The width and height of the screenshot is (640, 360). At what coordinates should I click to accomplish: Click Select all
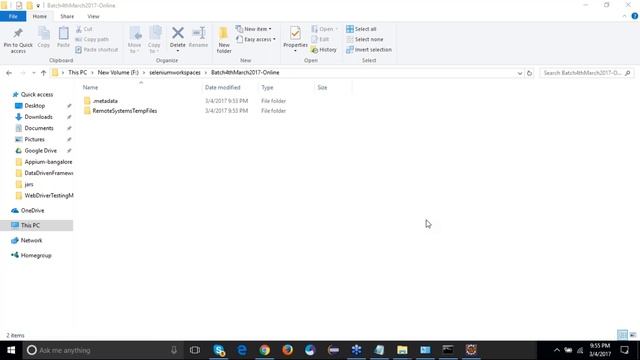tap(361, 29)
